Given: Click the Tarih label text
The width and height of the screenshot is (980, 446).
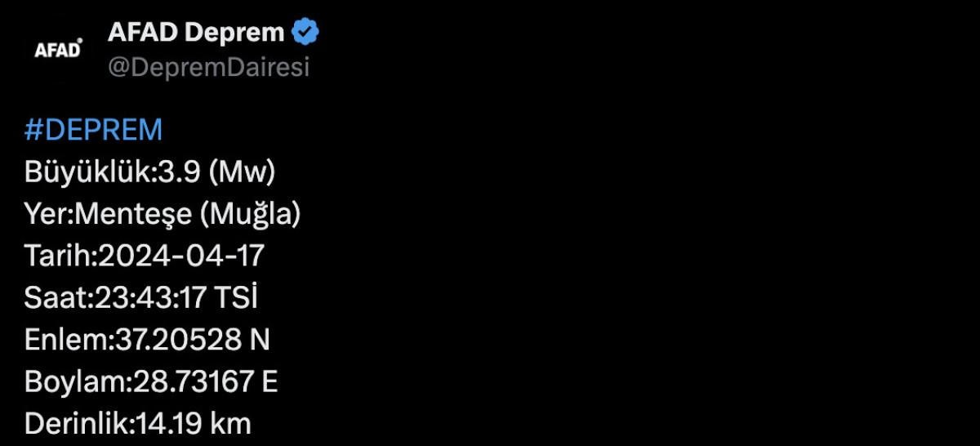Looking at the screenshot, I should click(x=58, y=256).
